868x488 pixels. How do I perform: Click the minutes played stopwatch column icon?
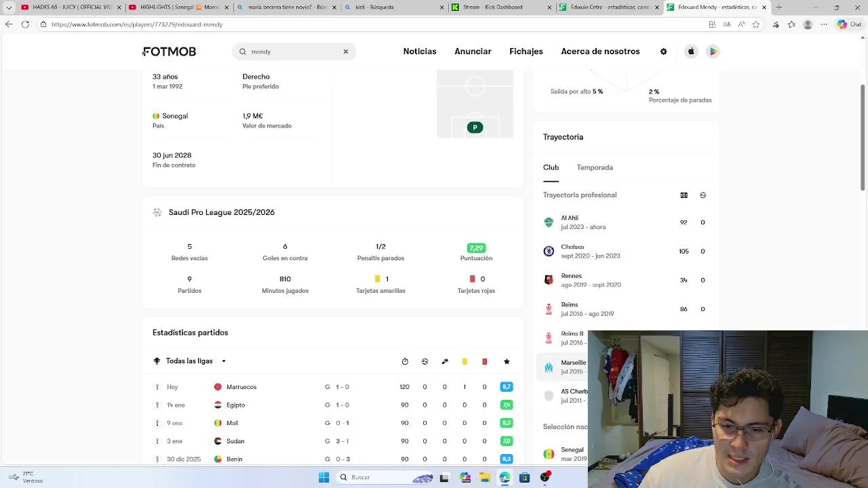pyautogui.click(x=405, y=361)
